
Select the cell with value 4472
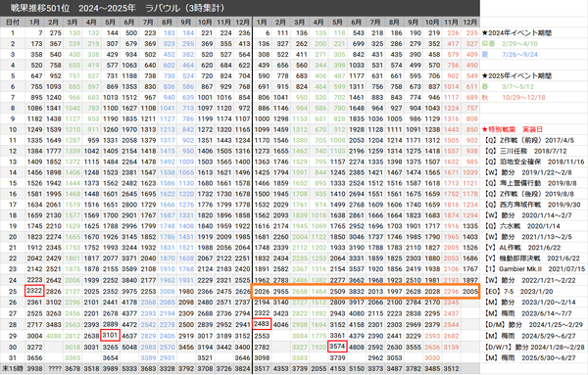129,325
